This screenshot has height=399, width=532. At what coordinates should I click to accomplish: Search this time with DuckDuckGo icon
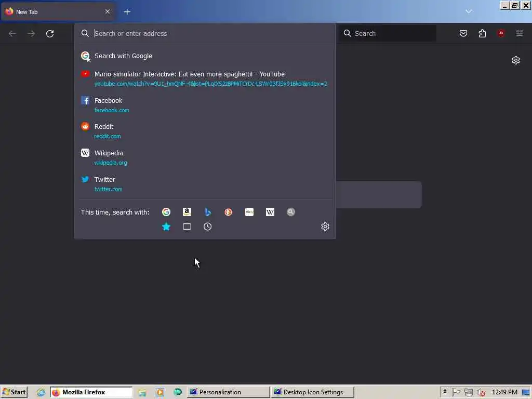tap(229, 212)
